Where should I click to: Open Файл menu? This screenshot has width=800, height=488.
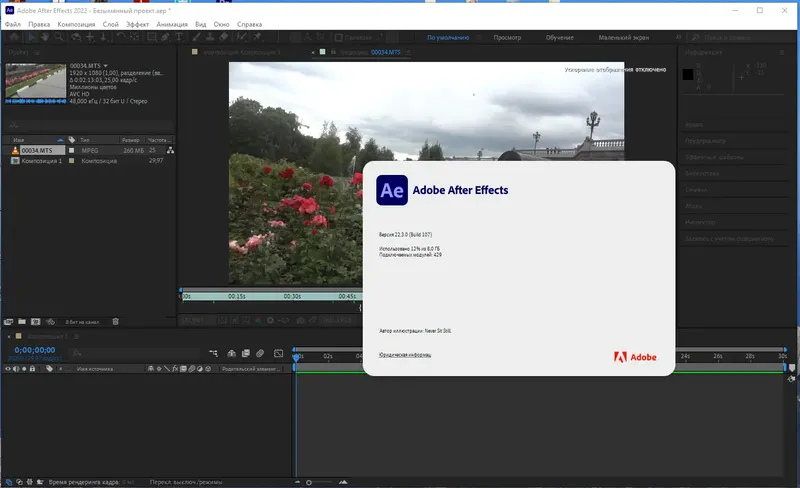(x=13, y=24)
